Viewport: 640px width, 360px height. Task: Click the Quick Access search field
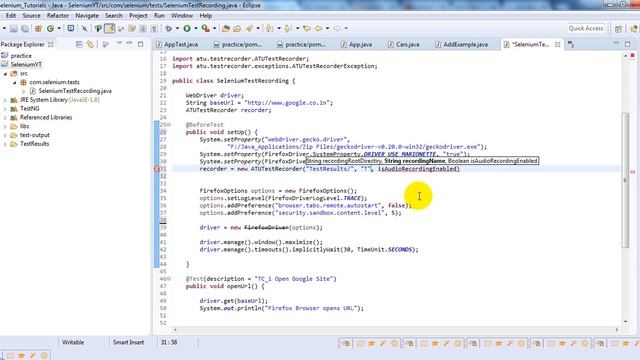point(586,28)
